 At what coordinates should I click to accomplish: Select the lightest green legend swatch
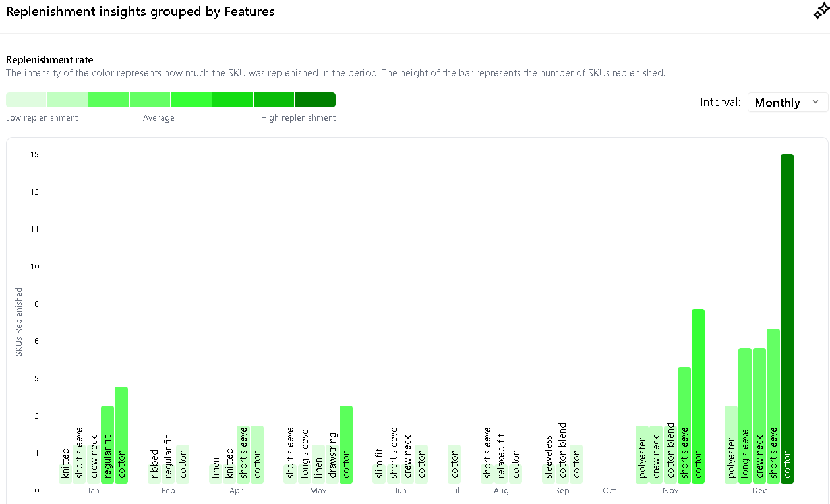point(26,99)
